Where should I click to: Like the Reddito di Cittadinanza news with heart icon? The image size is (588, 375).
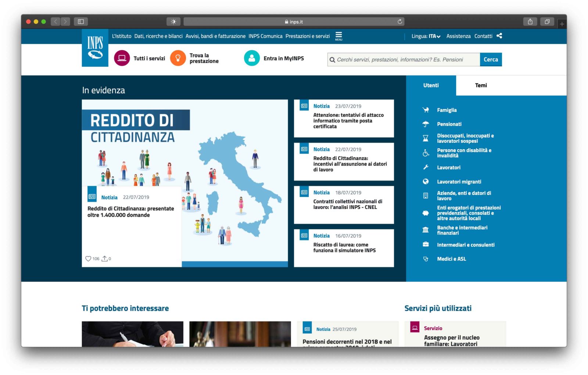tap(88, 258)
